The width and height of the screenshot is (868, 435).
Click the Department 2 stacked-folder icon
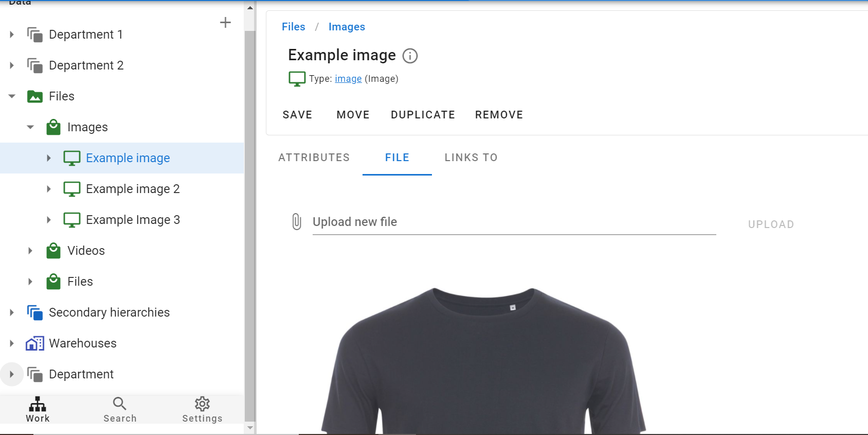pyautogui.click(x=34, y=65)
